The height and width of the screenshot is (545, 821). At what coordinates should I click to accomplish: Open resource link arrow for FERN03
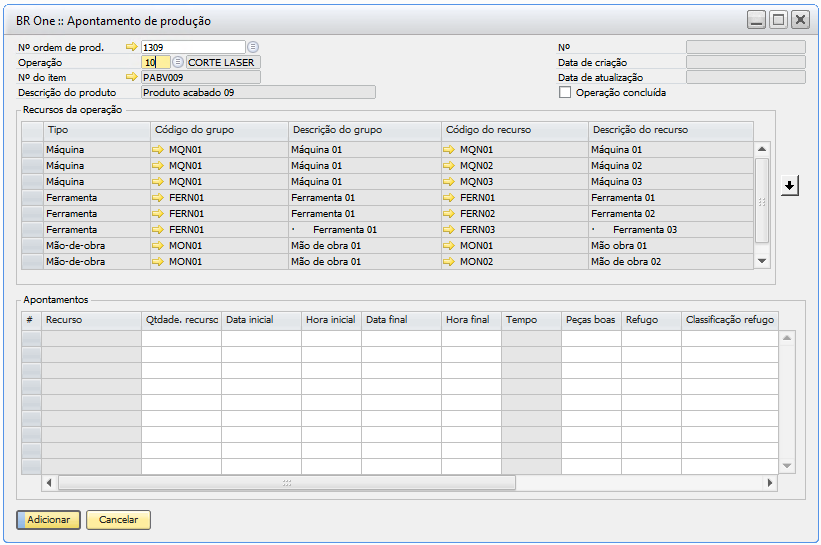click(449, 230)
